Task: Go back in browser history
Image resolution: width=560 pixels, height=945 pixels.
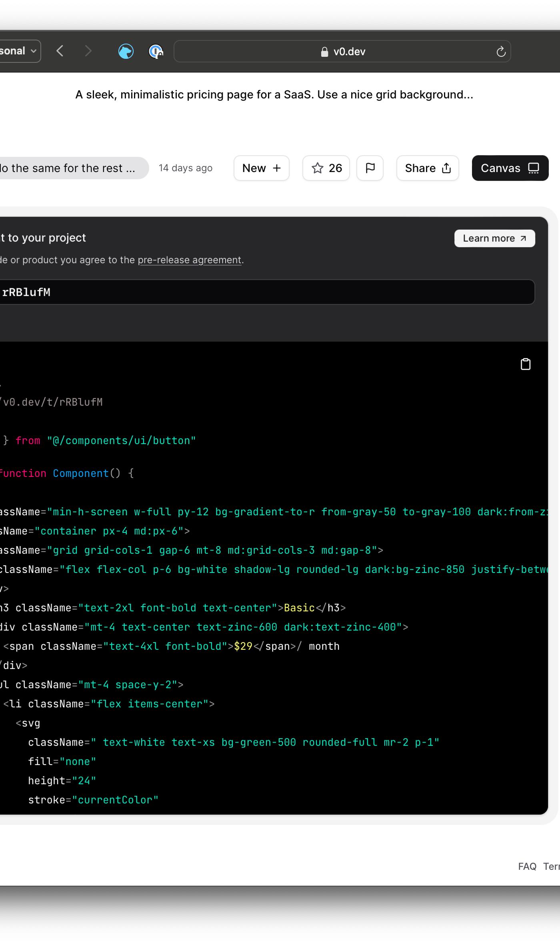Action: [x=60, y=51]
